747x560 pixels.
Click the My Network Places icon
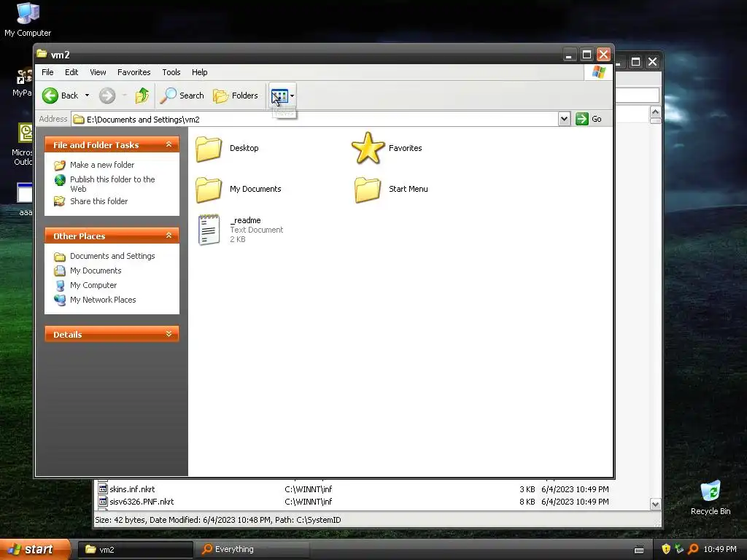pos(60,300)
